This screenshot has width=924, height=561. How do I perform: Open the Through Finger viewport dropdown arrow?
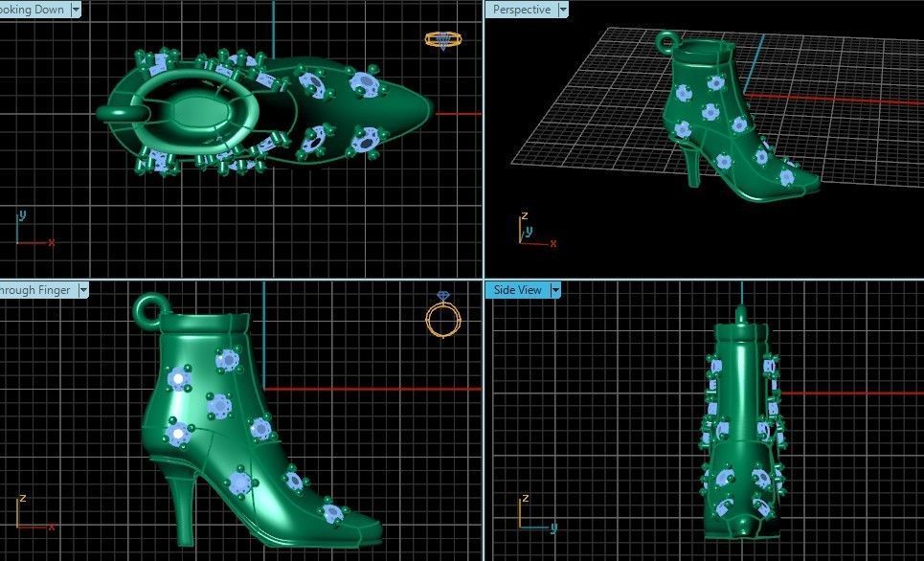(83, 290)
